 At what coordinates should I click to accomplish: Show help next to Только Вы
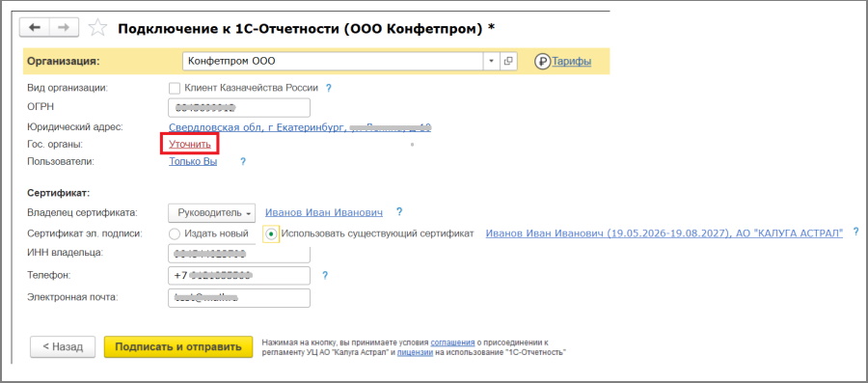click(242, 162)
